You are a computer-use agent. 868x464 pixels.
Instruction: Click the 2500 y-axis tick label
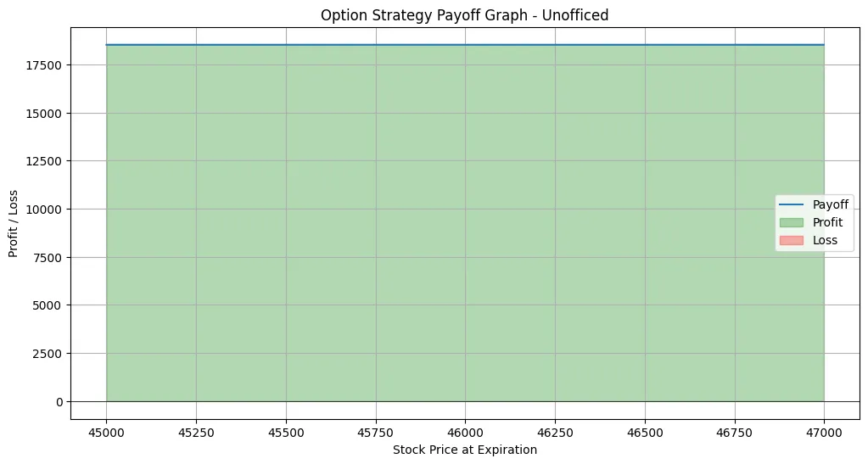click(49, 354)
